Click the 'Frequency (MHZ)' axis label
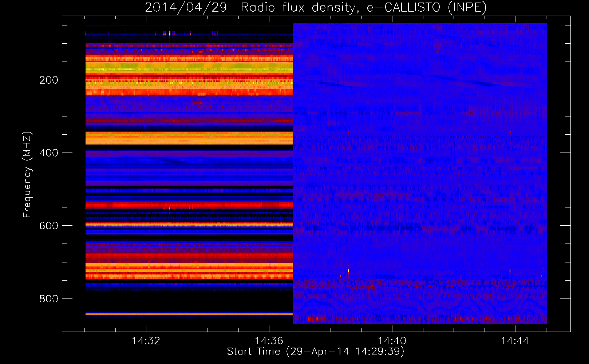This screenshot has width=589, height=364. [x=27, y=175]
